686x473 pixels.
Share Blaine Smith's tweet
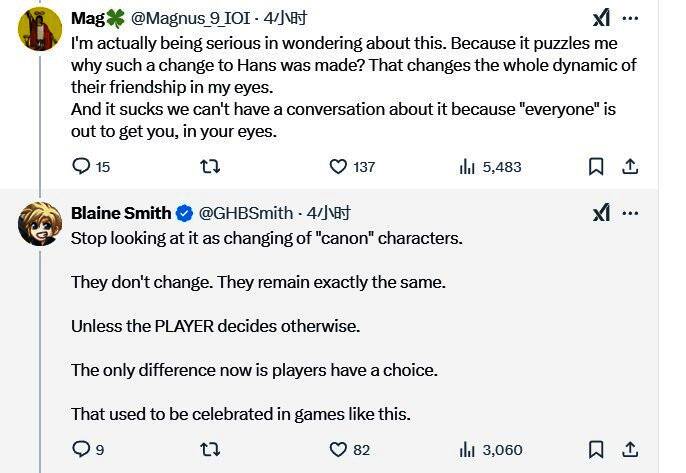tap(630, 450)
